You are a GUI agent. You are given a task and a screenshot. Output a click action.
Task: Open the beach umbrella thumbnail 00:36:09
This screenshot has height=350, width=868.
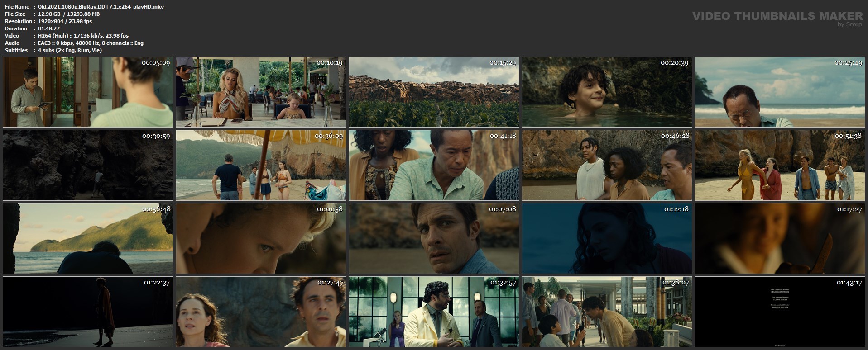click(x=261, y=165)
